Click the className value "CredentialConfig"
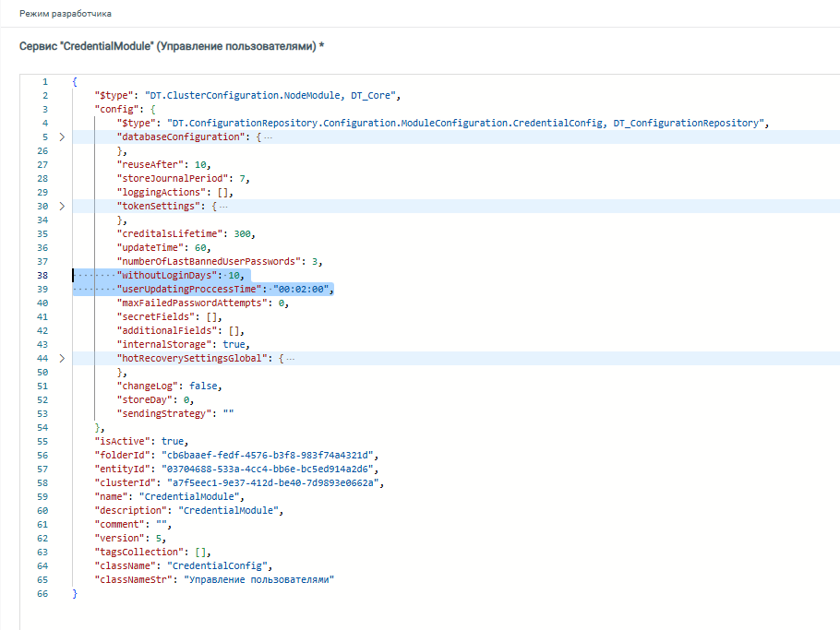Viewport: 840px width, 630px height. 217,565
